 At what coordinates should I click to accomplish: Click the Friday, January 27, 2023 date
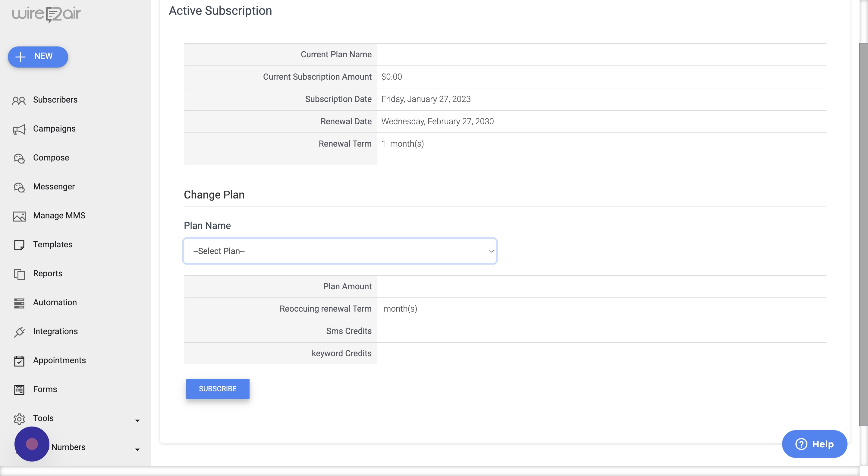(426, 99)
